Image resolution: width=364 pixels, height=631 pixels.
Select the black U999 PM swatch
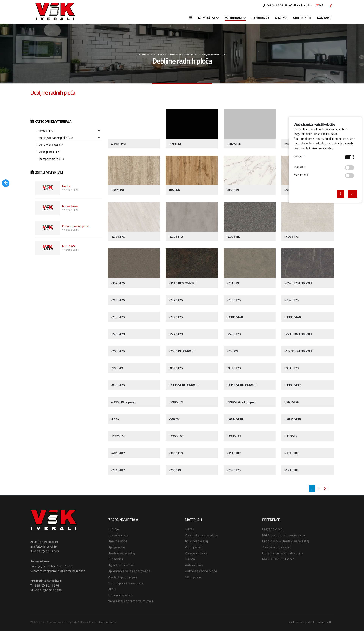(191, 124)
